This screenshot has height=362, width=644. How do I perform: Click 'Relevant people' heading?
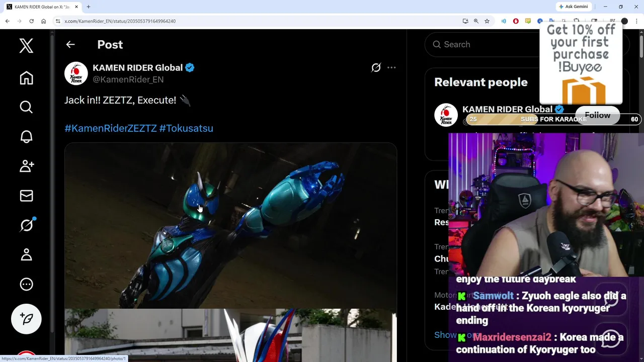(481, 82)
